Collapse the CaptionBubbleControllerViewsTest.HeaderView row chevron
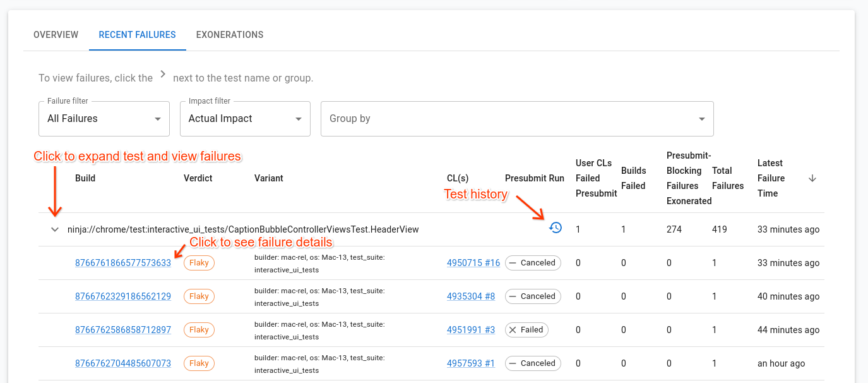Screen dimensions: 868x383 55,229
